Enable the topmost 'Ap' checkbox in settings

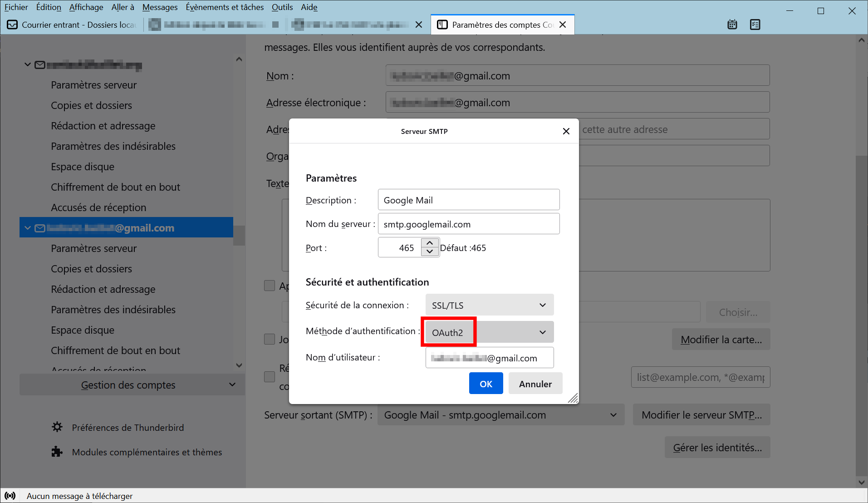(270, 286)
